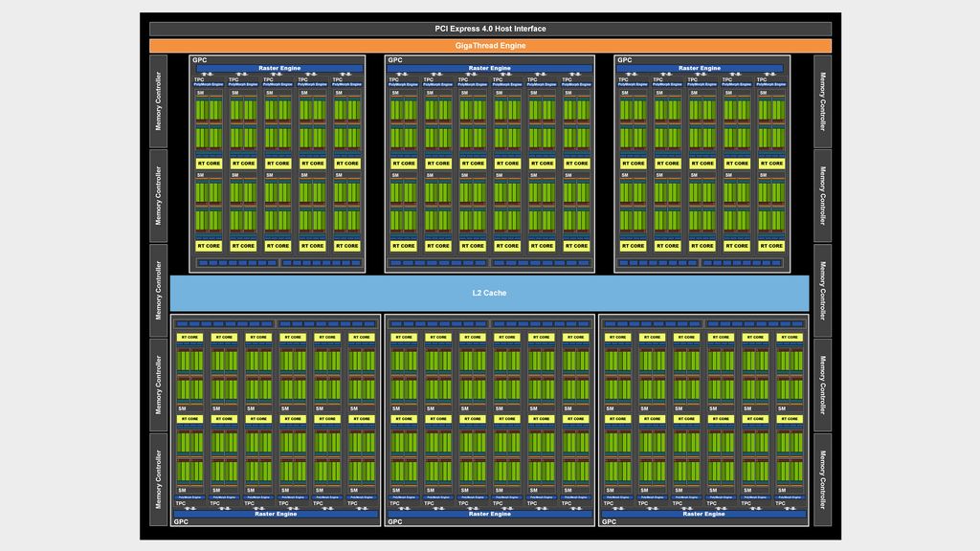Select the topmost Memory Controller on the left side

158,101
